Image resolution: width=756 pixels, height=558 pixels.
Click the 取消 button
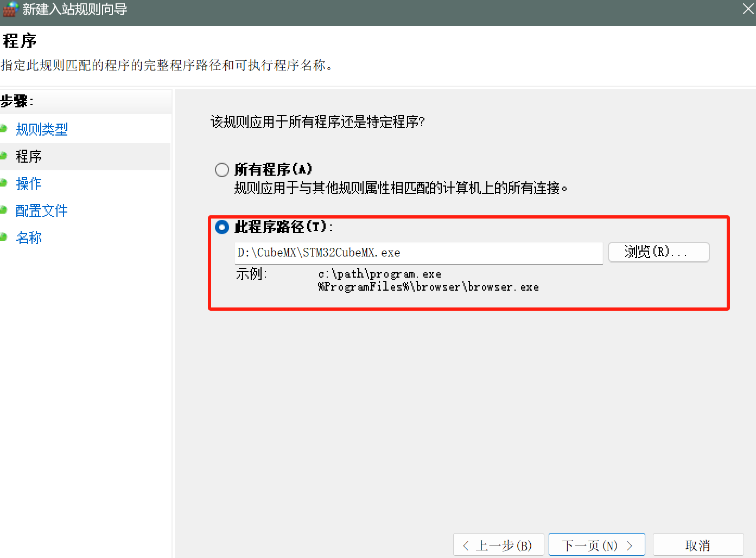[698, 545]
